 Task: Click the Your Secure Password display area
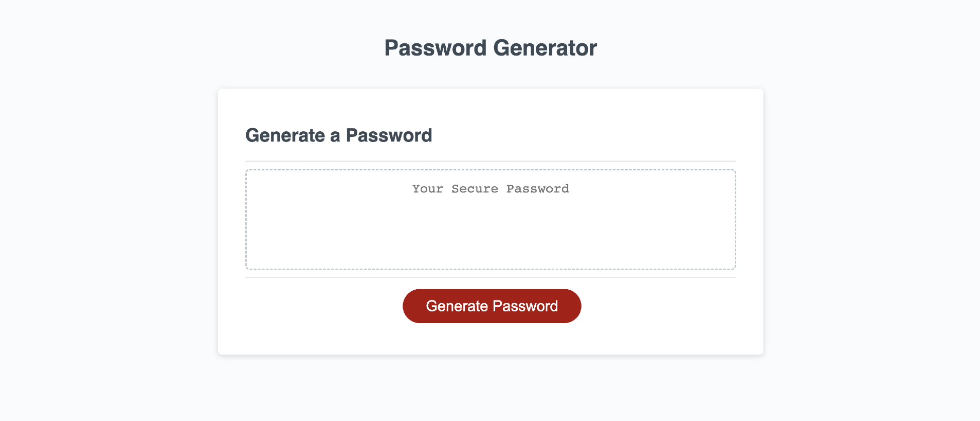click(490, 220)
